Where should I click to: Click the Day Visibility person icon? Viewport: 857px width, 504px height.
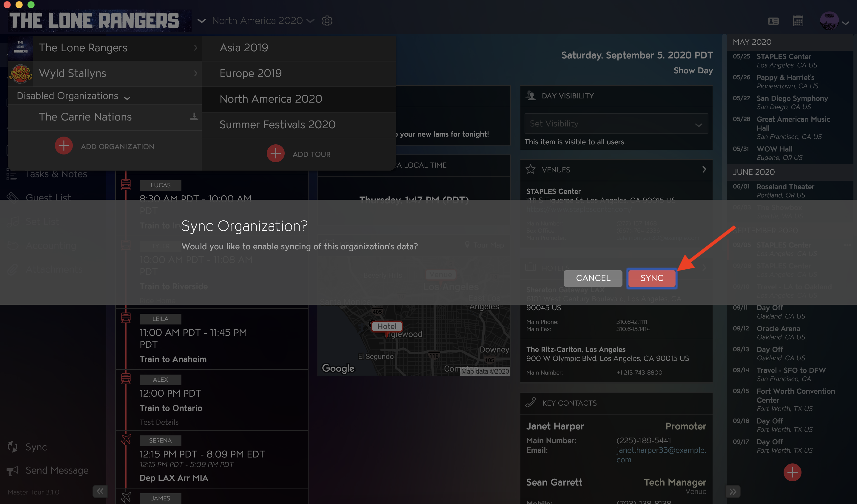pyautogui.click(x=531, y=95)
